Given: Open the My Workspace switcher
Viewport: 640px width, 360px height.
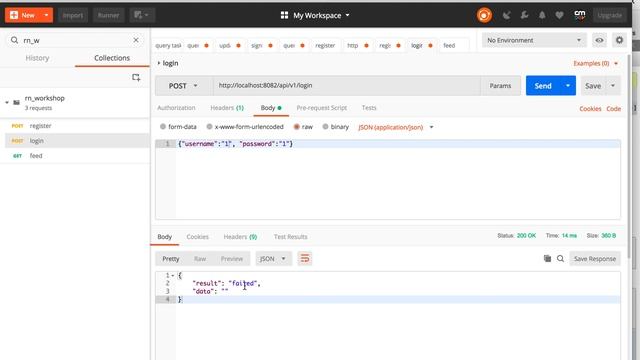Looking at the screenshot, I should (315, 15).
